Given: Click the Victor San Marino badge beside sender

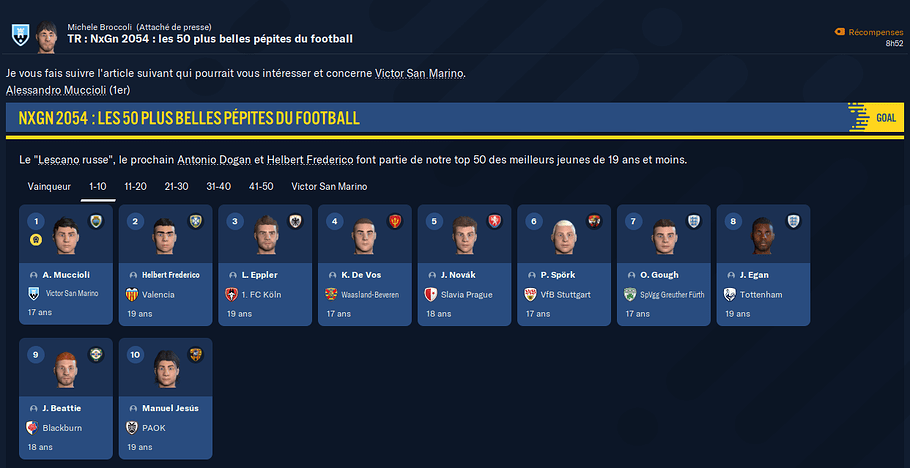Looking at the screenshot, I should coord(19,37).
